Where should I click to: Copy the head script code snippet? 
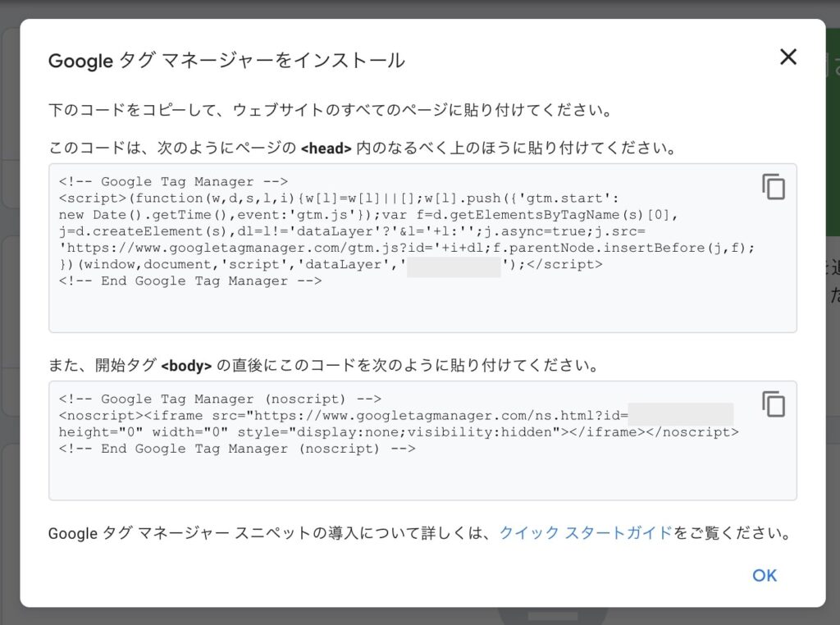(774, 187)
